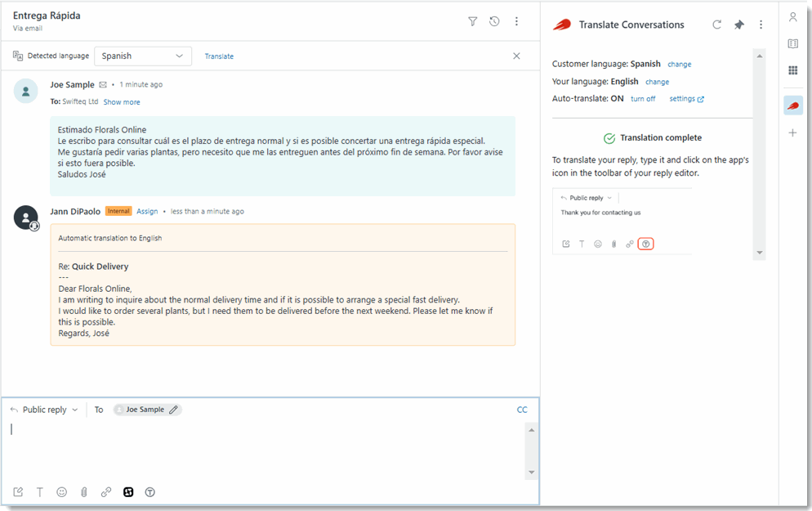Image resolution: width=812 pixels, height=511 pixels.
Task: Open the Detected language Spanish dropdown
Action: coord(143,56)
